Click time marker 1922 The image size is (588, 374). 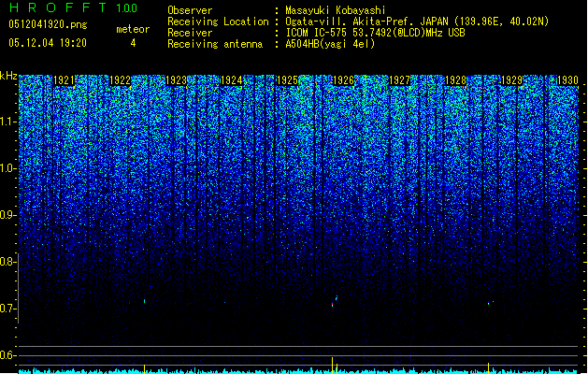point(120,80)
